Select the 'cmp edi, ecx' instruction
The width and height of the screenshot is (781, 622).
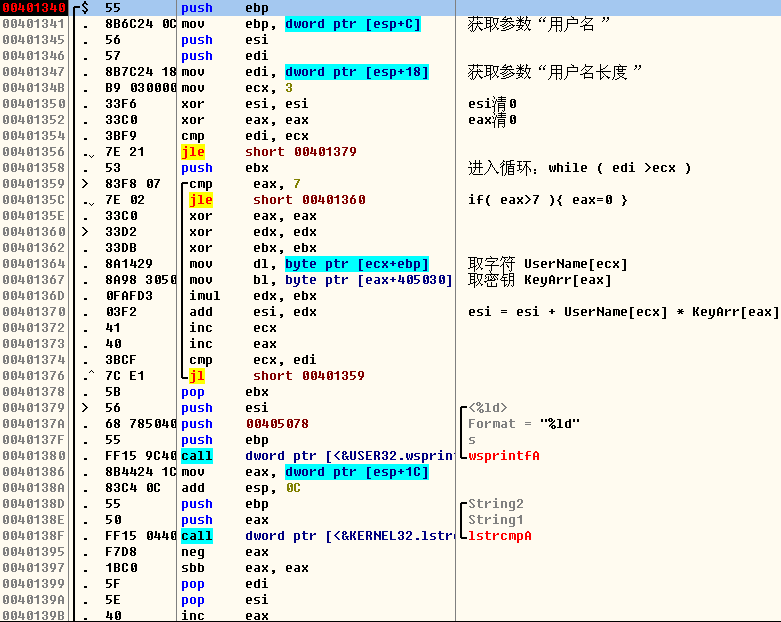[x=245, y=136]
